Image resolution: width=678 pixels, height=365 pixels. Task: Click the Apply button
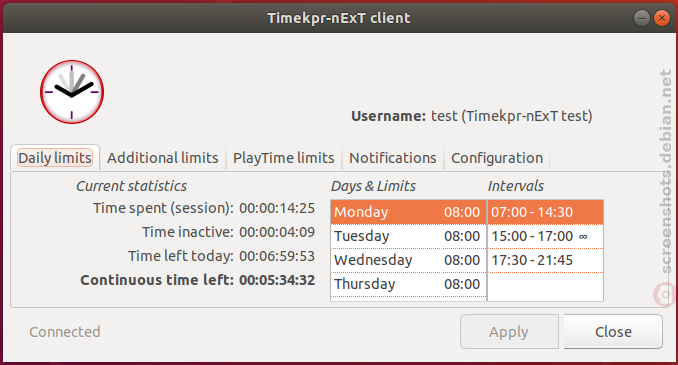click(x=509, y=332)
